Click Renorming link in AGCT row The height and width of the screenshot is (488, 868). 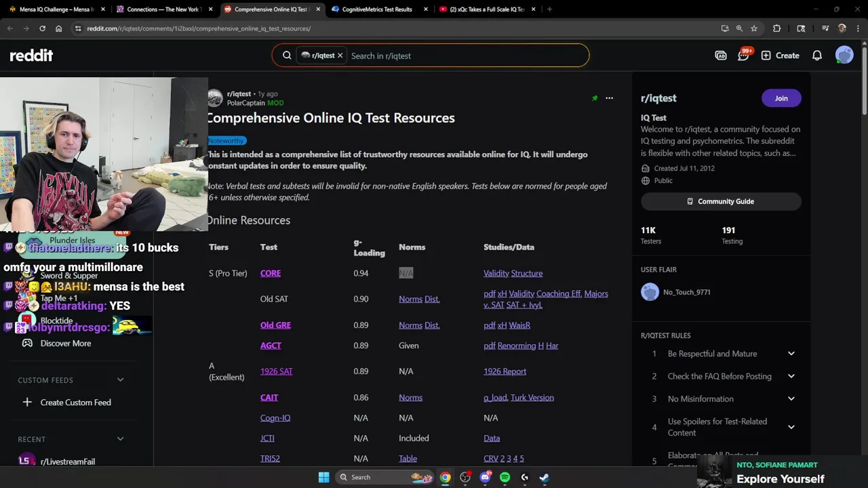pos(517,346)
